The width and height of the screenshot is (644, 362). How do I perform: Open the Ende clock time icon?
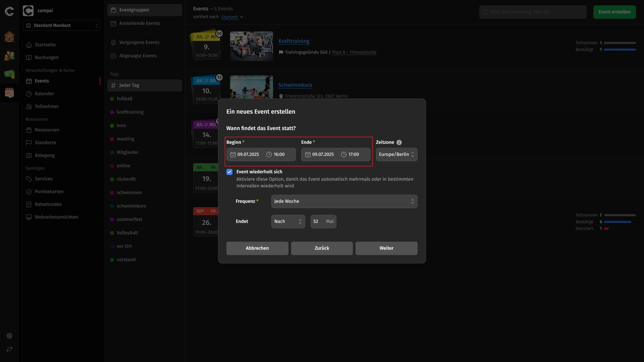[x=343, y=154]
